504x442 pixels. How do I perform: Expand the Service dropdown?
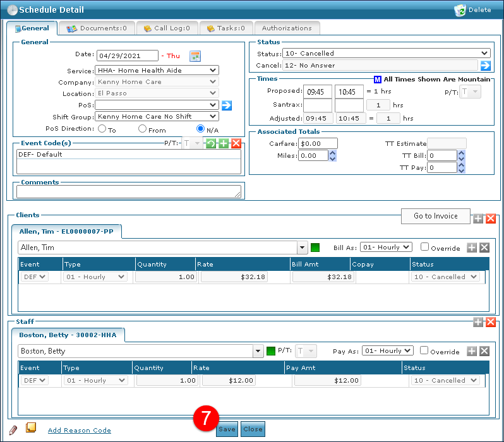157,71
